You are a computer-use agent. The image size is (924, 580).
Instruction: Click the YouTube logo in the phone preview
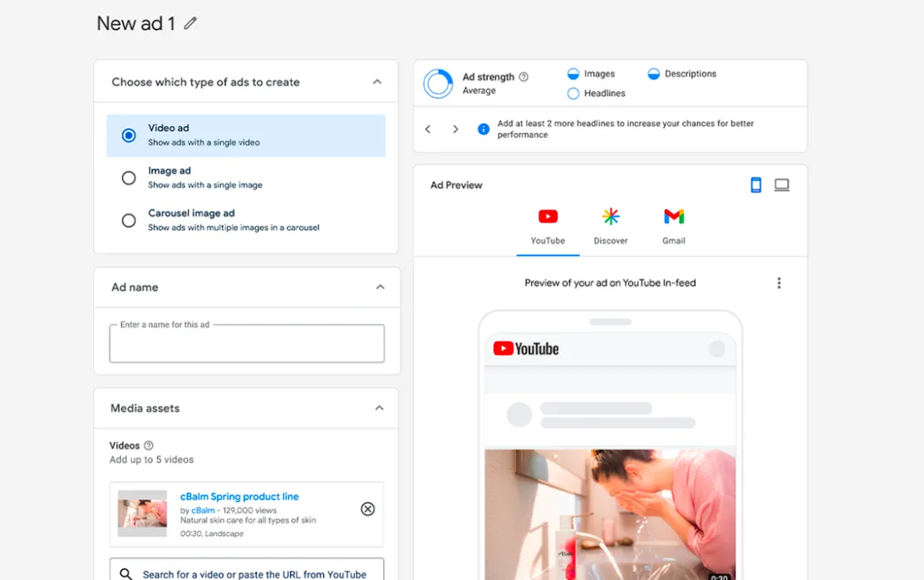[526, 349]
